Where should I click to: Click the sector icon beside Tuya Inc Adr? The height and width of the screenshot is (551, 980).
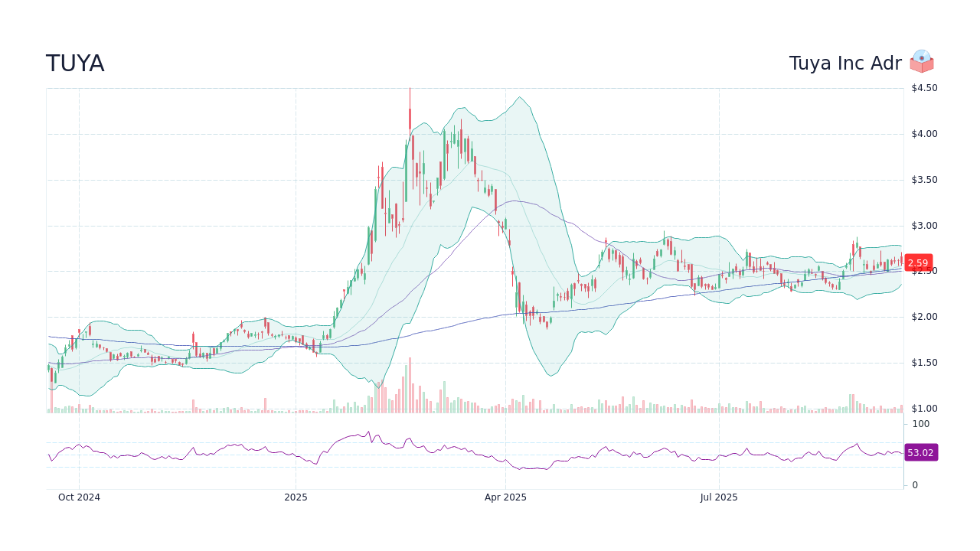[922, 62]
